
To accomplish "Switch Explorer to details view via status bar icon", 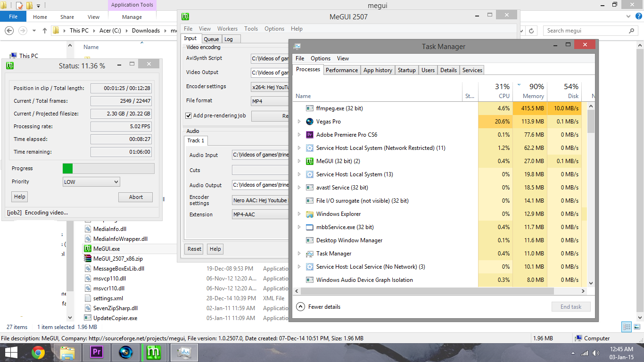I will [627, 327].
